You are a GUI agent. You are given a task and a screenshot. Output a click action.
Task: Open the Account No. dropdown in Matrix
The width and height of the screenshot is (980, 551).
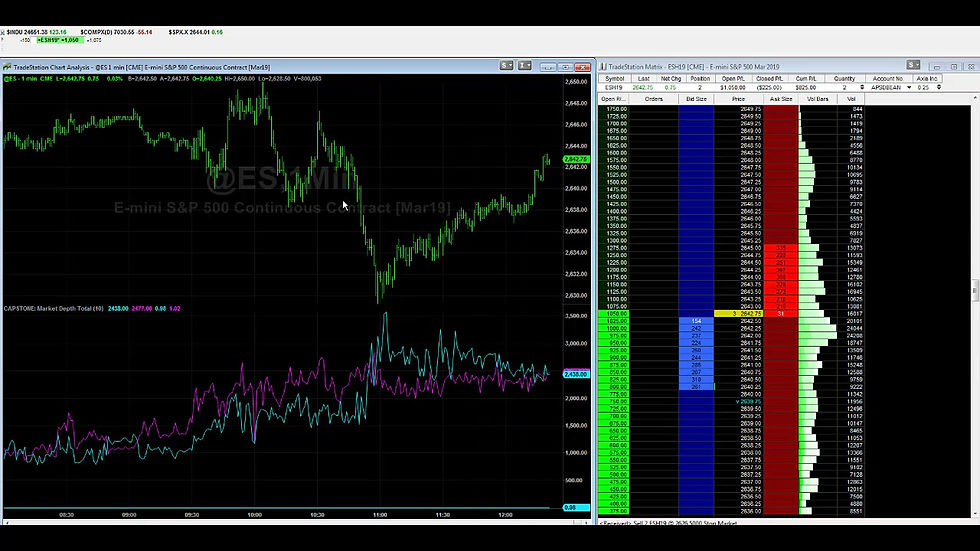click(909, 87)
